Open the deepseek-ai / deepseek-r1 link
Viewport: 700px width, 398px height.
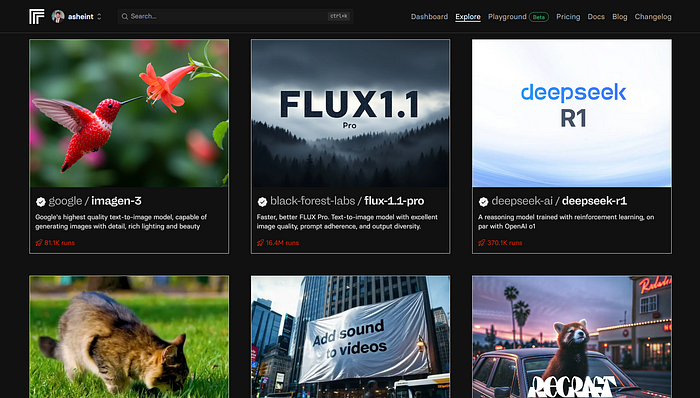[x=559, y=201]
